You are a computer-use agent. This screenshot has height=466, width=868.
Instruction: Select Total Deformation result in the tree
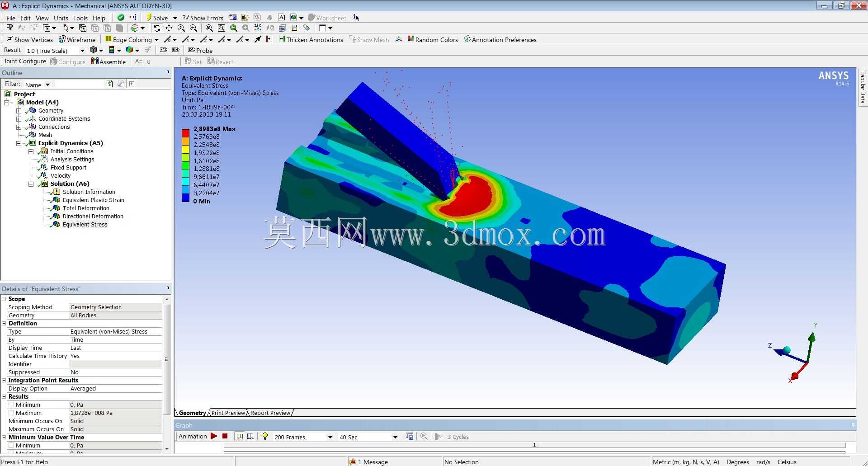click(x=86, y=208)
